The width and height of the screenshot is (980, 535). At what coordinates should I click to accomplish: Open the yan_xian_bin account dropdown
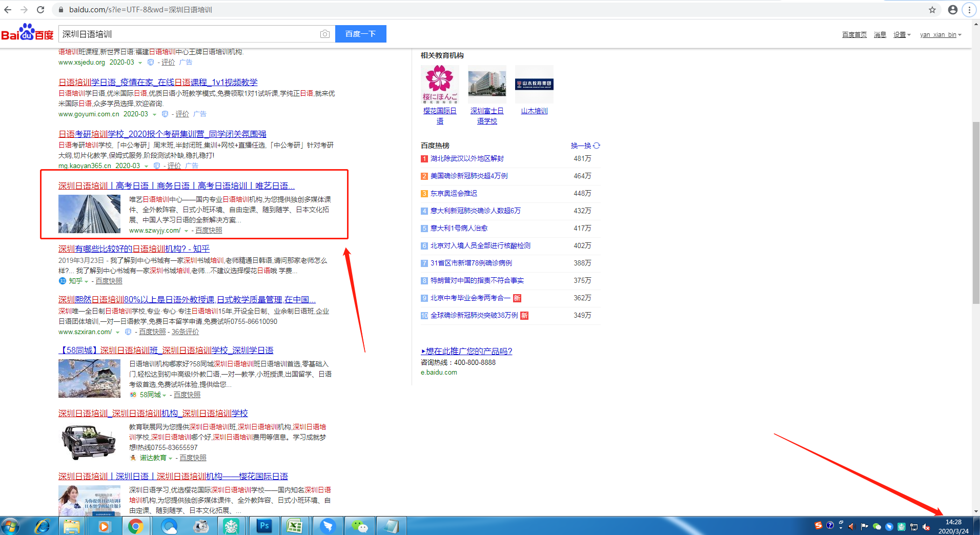pyautogui.click(x=941, y=35)
